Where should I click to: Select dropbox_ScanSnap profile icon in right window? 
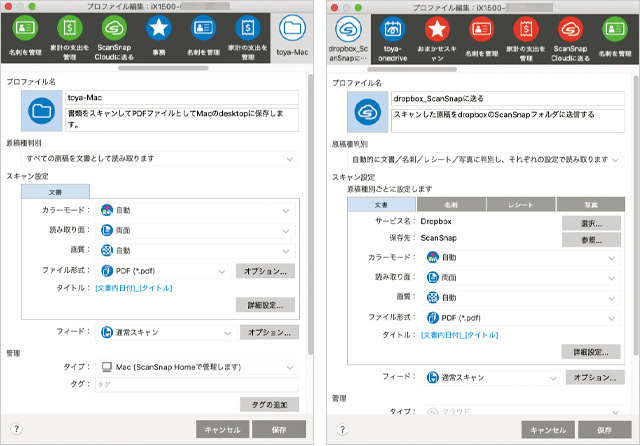[349, 29]
